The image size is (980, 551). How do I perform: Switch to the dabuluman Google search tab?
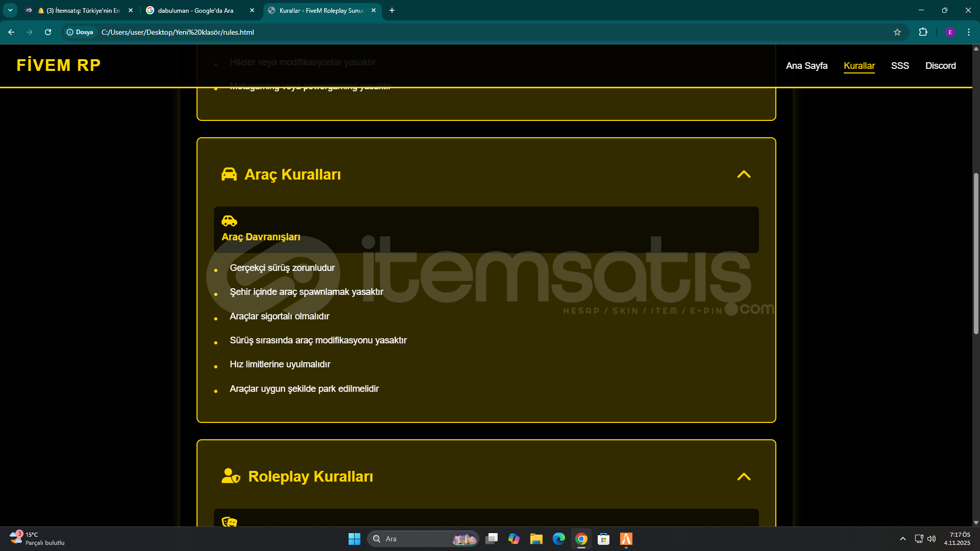[195, 10]
